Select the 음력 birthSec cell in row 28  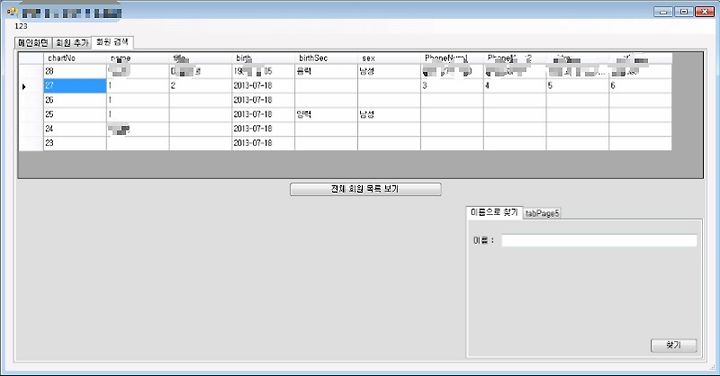(326, 72)
